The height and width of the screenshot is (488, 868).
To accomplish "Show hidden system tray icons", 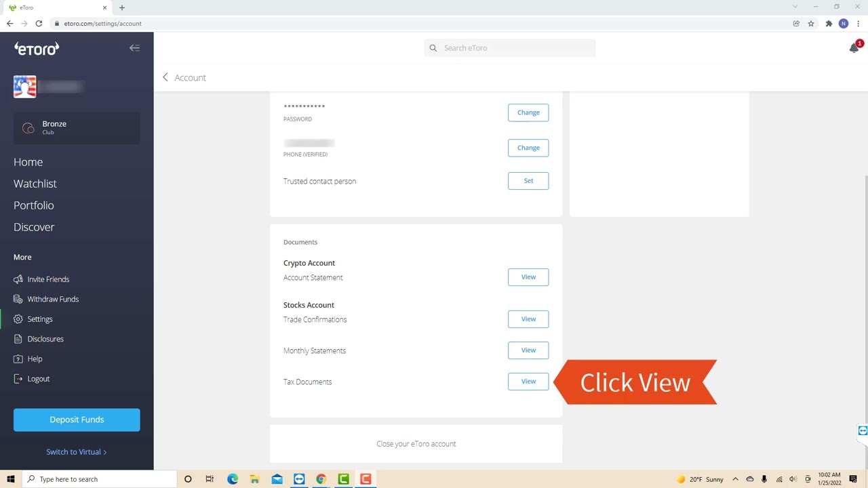I will [735, 479].
